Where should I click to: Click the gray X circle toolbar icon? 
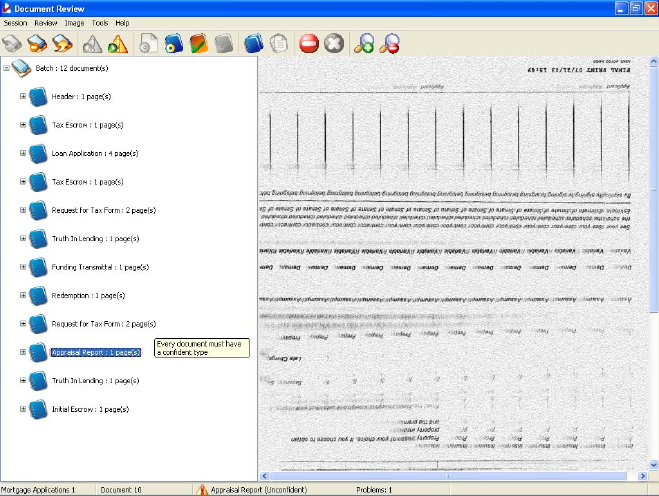tap(334, 44)
